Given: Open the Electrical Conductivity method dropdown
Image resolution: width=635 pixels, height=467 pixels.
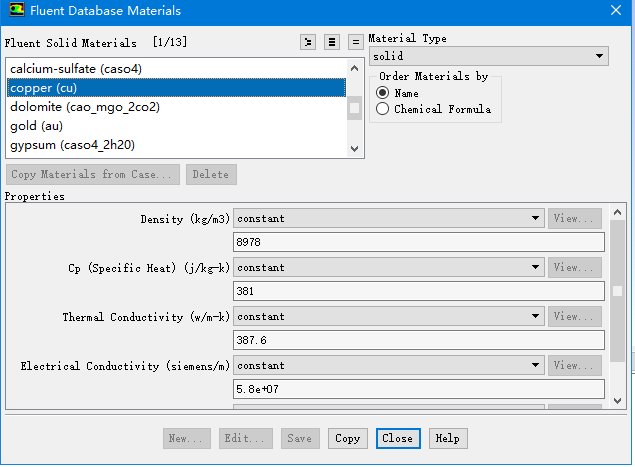Looking at the screenshot, I should tap(389, 365).
